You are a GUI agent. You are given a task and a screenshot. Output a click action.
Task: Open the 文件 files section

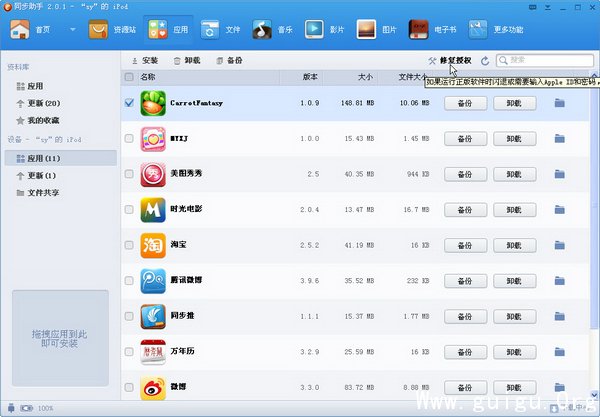tap(220, 29)
